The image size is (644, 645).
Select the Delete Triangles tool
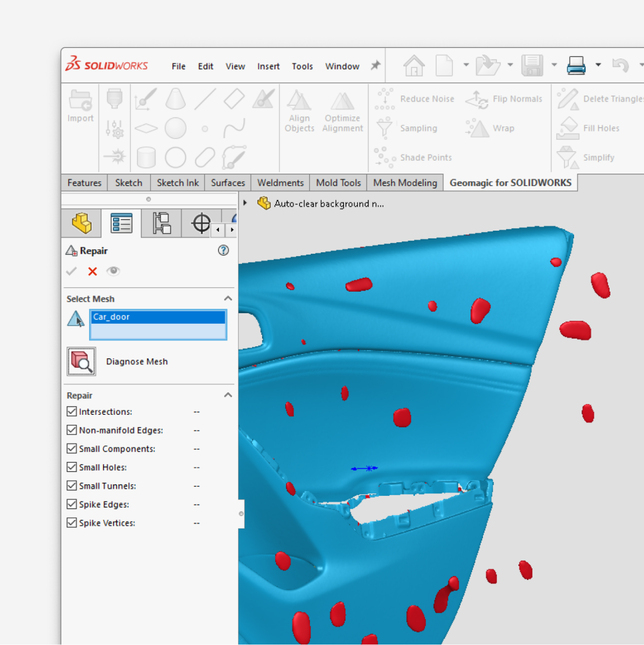tap(600, 99)
